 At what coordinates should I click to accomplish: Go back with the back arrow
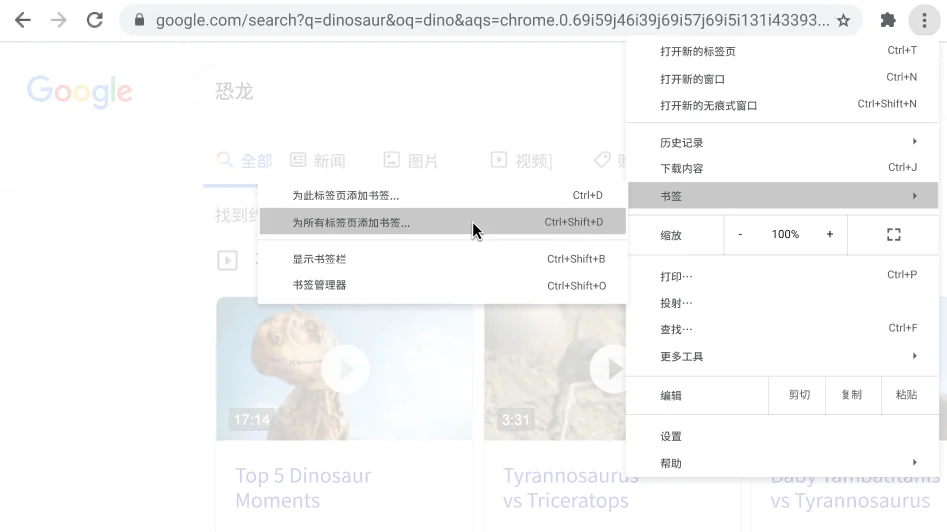(x=23, y=20)
